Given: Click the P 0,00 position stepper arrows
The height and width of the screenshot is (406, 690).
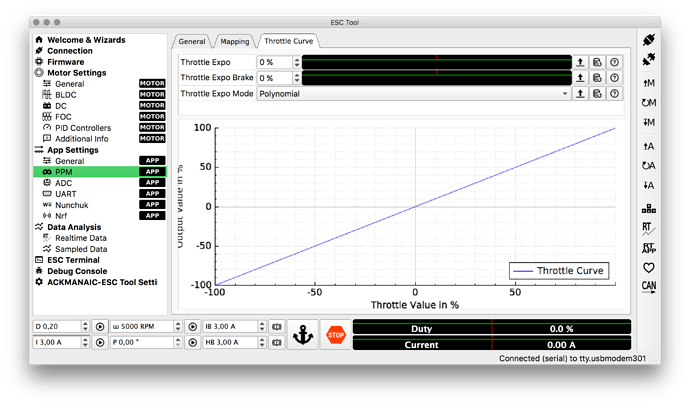Looking at the screenshot, I should (178, 343).
